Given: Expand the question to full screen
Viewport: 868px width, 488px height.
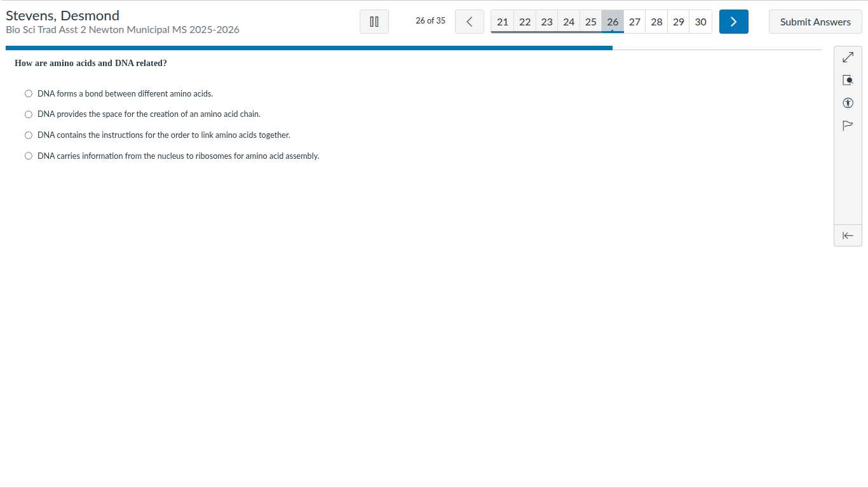Looking at the screenshot, I should [x=848, y=58].
